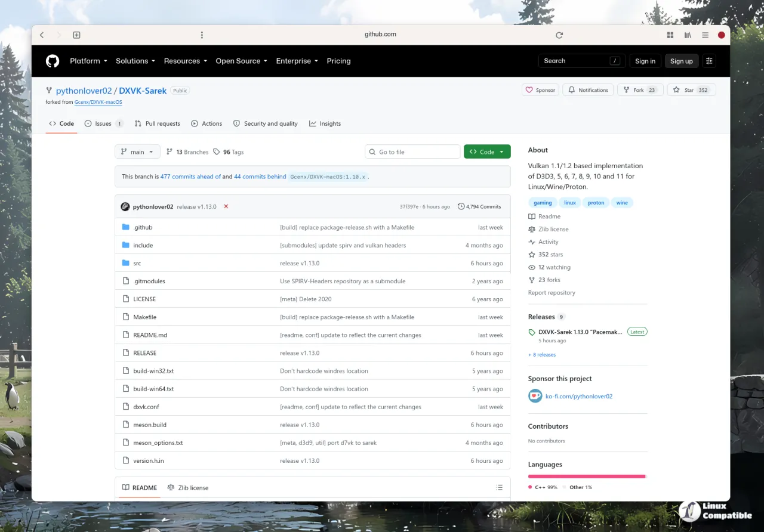
Task: Switch to the Pull requests tab
Action: [157, 123]
